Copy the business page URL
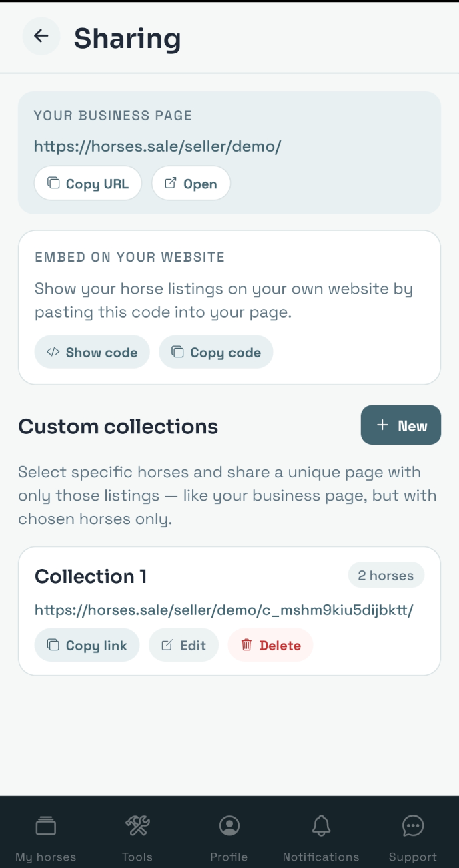 pos(88,184)
